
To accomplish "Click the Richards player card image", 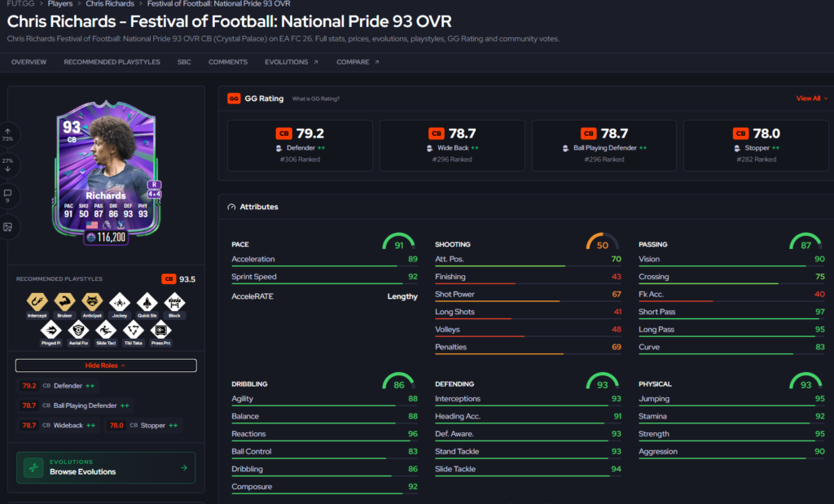I will [106, 171].
